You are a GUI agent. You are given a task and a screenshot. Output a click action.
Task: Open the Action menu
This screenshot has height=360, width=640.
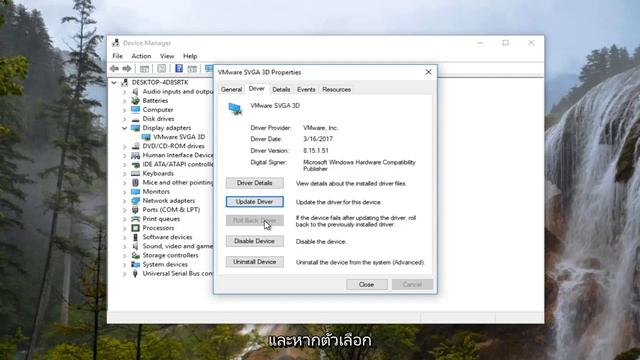[141, 56]
